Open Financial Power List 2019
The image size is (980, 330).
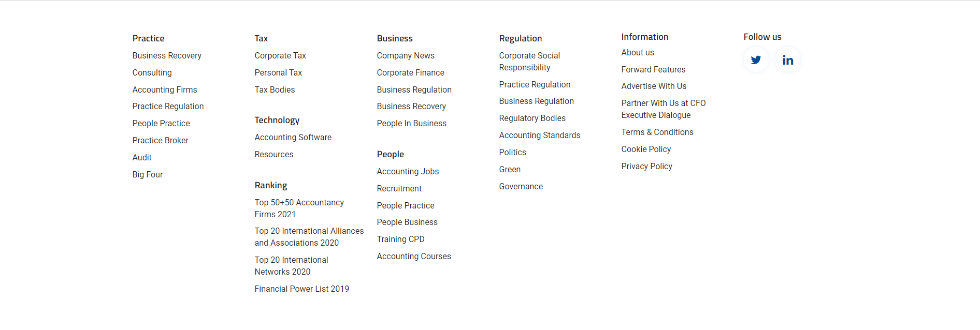coord(302,289)
